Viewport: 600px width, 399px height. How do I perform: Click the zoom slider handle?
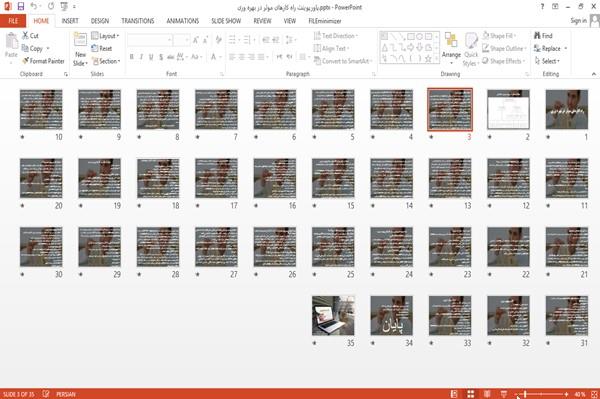click(525, 394)
